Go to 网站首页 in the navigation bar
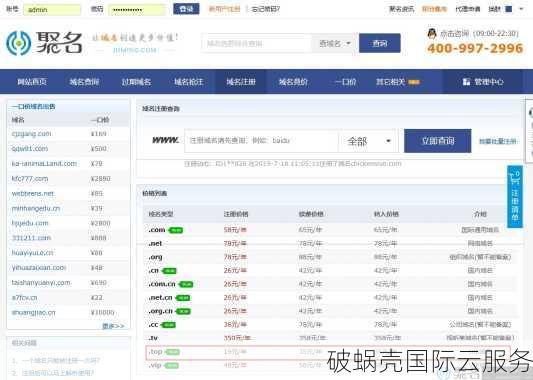The width and height of the screenshot is (533, 380). 32,82
